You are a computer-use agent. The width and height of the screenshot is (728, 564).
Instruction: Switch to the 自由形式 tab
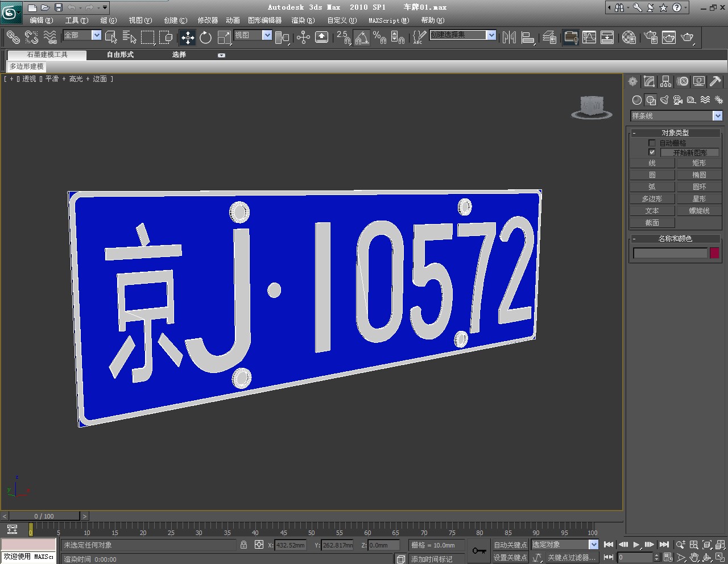click(x=120, y=55)
